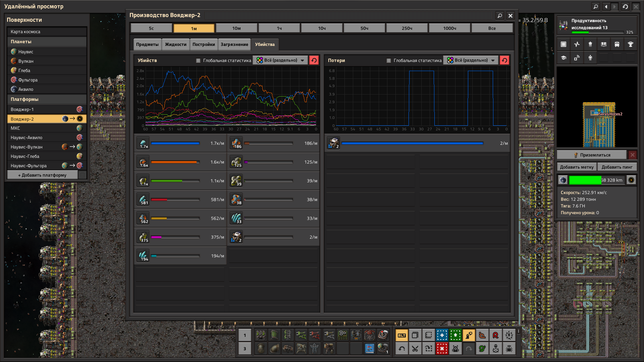Click the undo arrow shortcut

click(x=402, y=349)
